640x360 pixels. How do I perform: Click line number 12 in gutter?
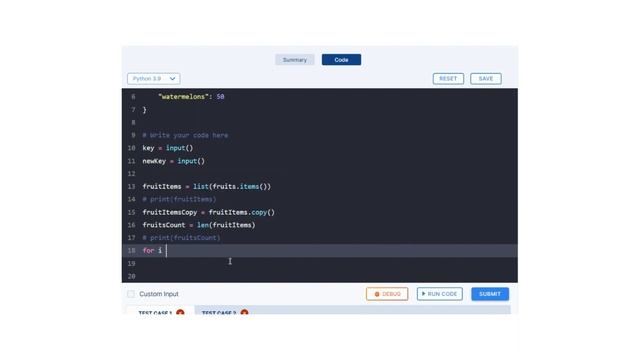tap(131, 174)
